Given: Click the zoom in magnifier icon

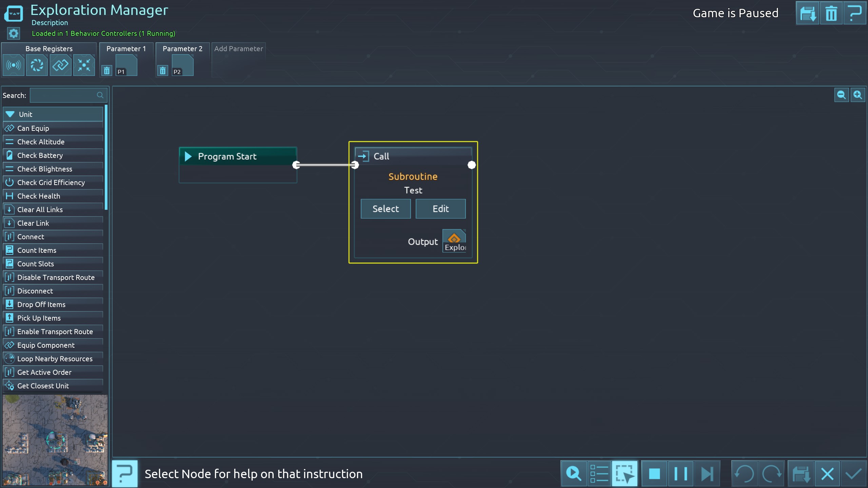Looking at the screenshot, I should (x=858, y=95).
